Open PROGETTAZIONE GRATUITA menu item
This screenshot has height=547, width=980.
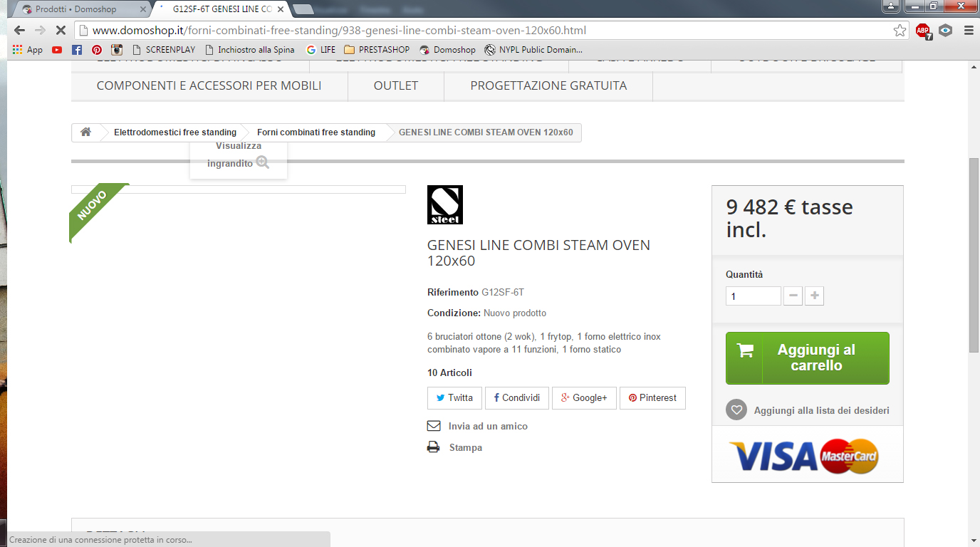point(548,85)
